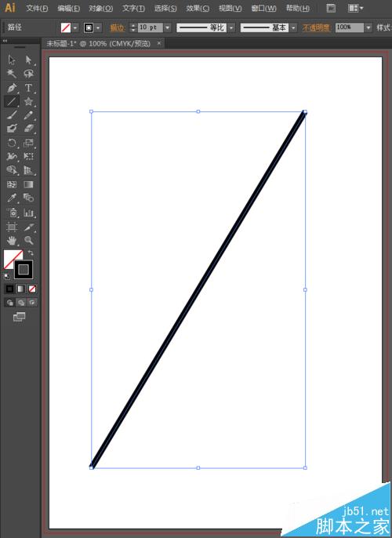Screen dimensions: 392x538
Task: Select the Magic Wand tool
Action: [x=12, y=73]
